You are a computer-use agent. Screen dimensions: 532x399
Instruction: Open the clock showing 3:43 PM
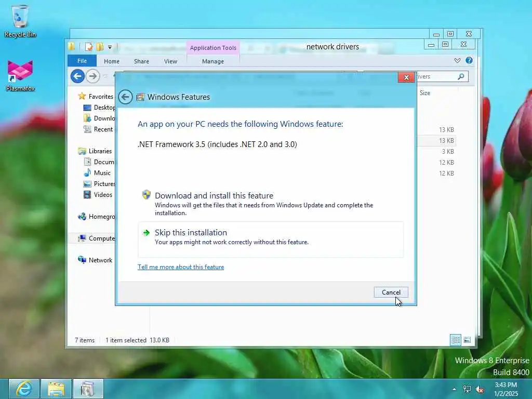(506, 389)
